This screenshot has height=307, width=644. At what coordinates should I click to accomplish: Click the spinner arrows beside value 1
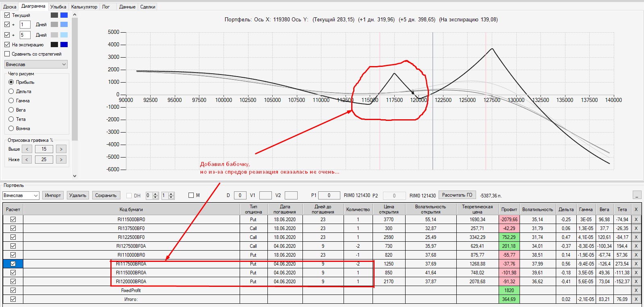(171, 195)
